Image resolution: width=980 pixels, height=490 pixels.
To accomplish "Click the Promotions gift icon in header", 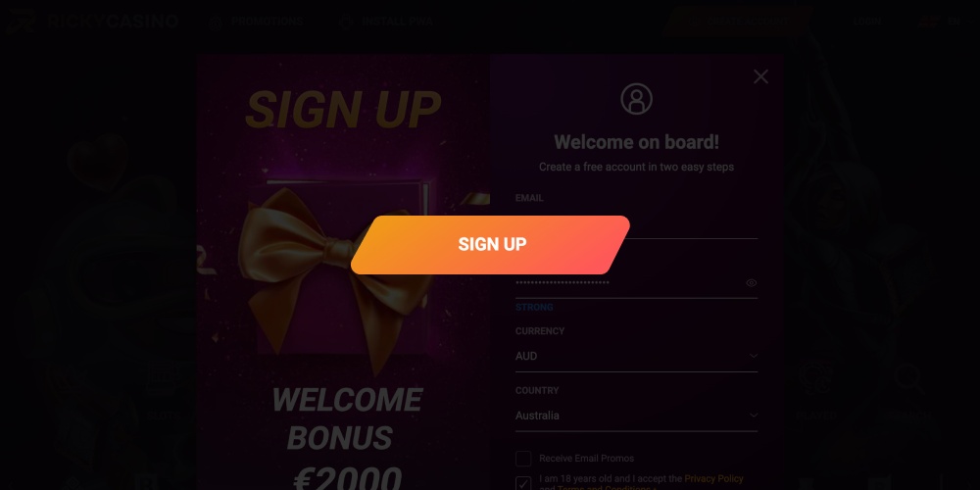I will [x=216, y=22].
